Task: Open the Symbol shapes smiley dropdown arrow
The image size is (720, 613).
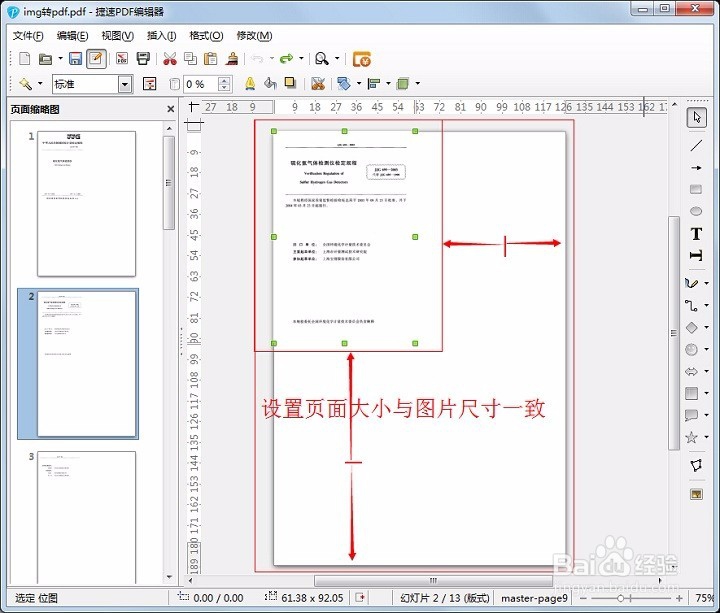Action: coord(707,349)
